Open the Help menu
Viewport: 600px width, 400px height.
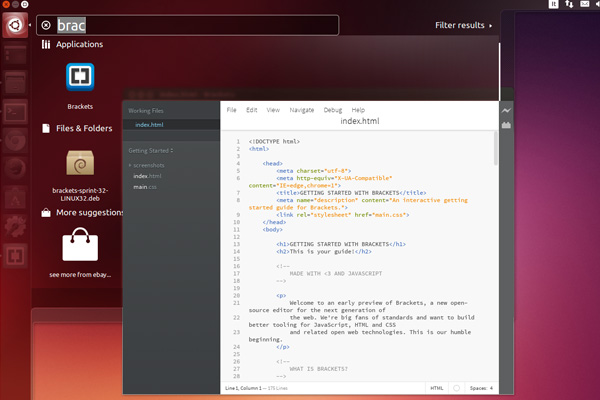(x=358, y=110)
